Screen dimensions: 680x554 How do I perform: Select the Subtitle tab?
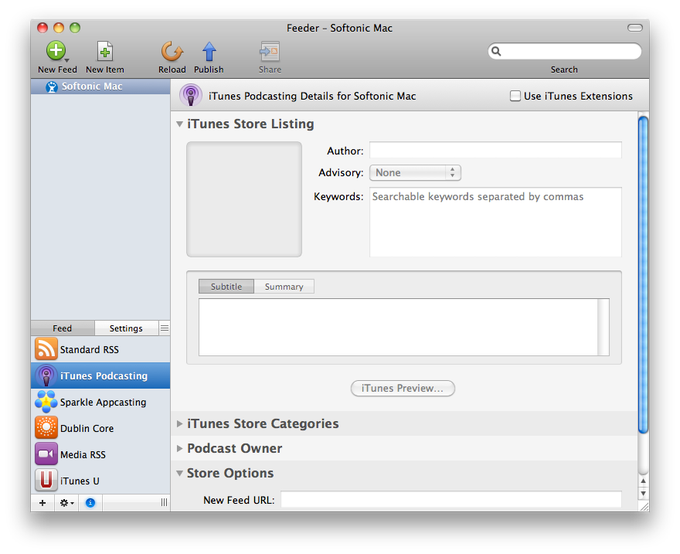coord(226,286)
